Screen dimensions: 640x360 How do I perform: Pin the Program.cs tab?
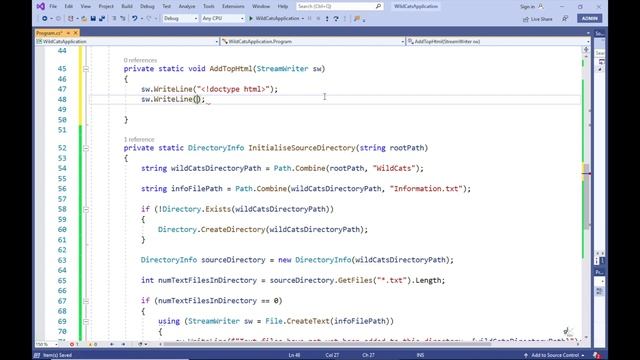click(x=68, y=33)
